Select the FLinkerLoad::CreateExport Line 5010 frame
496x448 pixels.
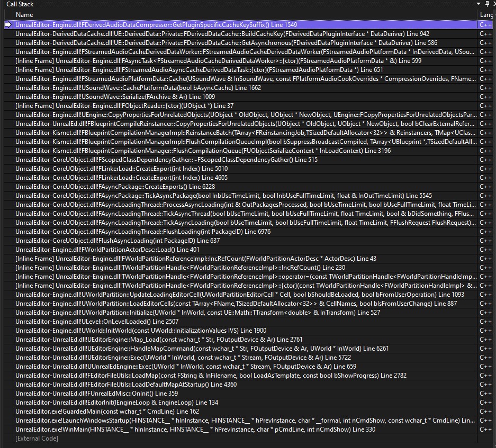click(245, 169)
